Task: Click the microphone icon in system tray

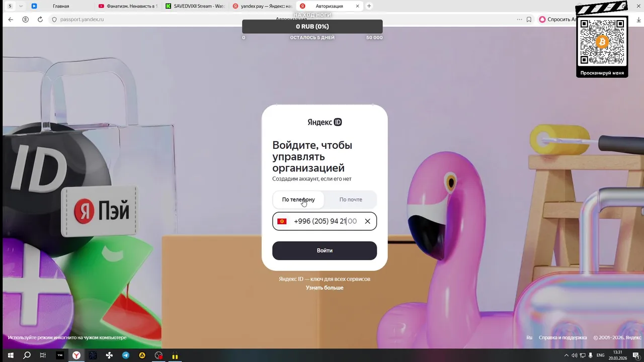Action: coord(590,355)
